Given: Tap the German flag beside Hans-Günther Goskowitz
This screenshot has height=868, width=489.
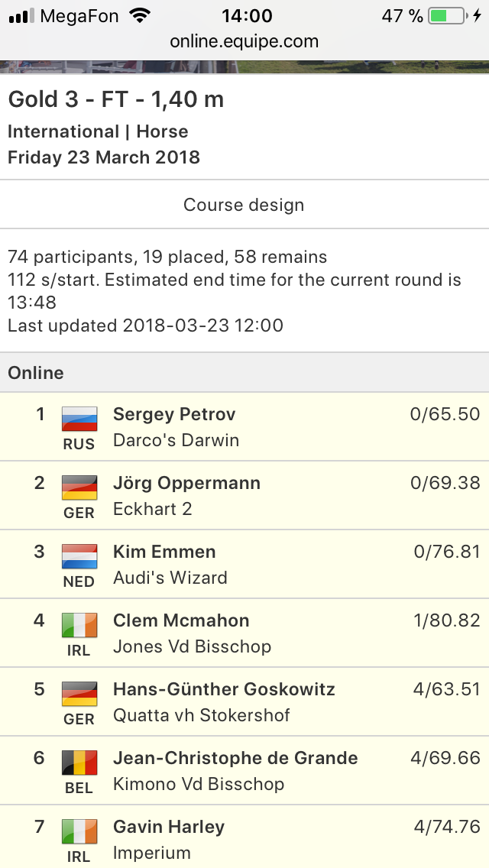Looking at the screenshot, I should (x=79, y=695).
